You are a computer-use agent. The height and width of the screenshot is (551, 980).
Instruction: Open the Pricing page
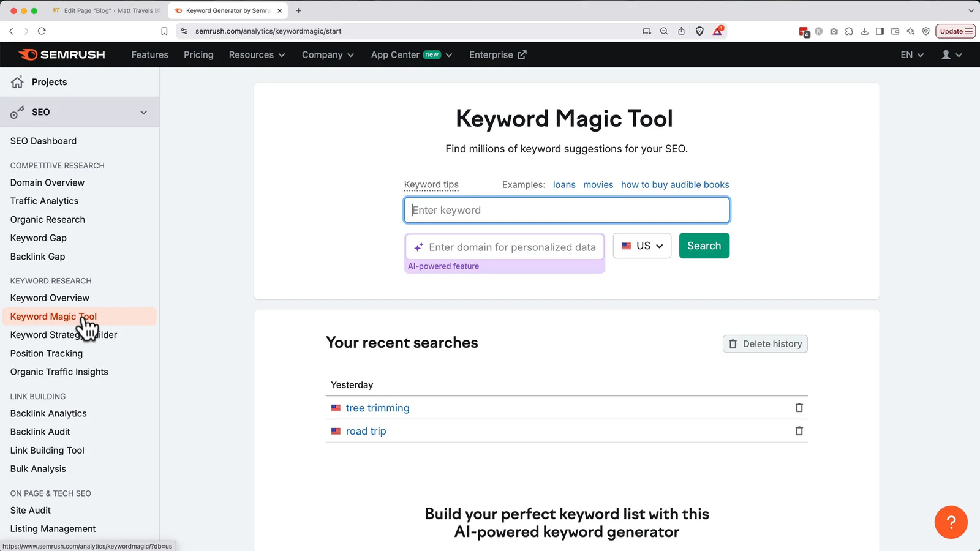198,54
